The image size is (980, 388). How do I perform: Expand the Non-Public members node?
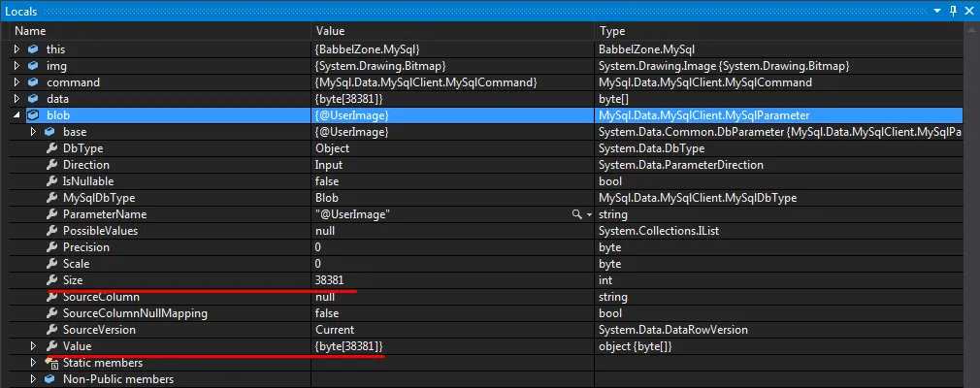(x=34, y=378)
